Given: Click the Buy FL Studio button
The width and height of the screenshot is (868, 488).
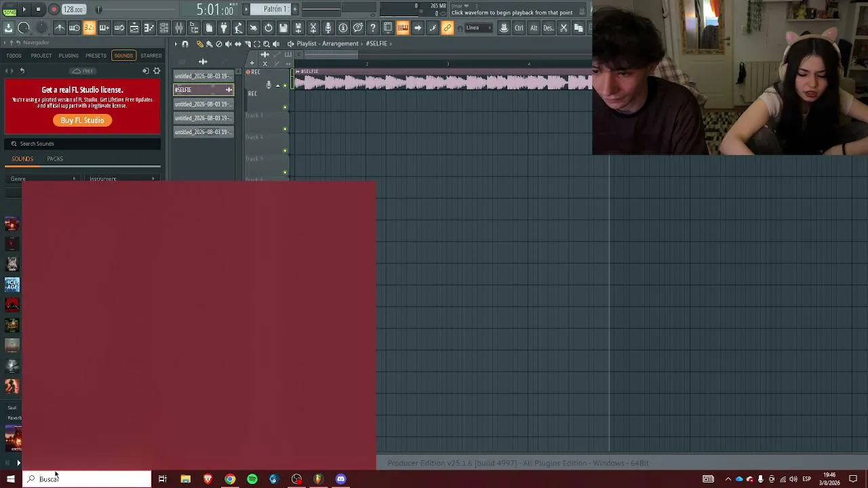Looking at the screenshot, I should 83,120.
